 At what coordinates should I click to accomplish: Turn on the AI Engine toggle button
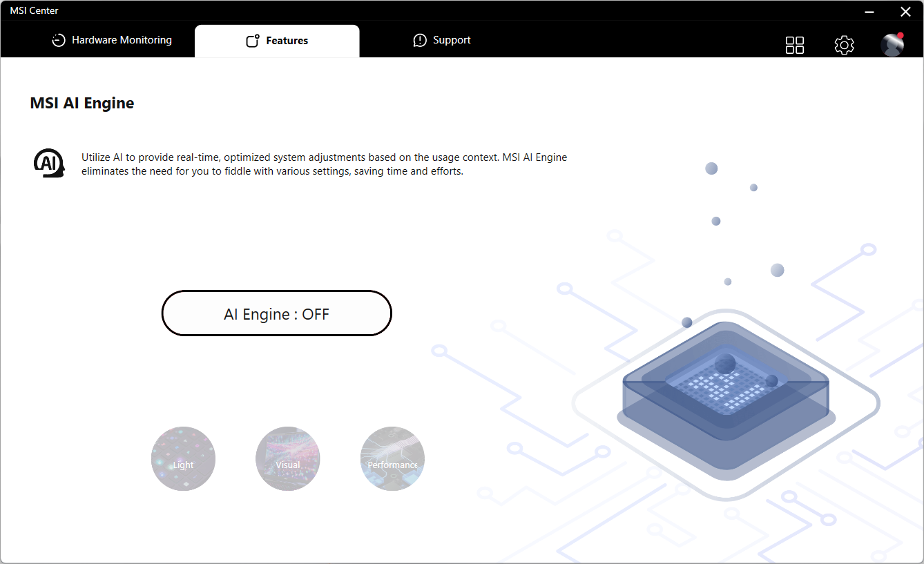[x=277, y=313]
